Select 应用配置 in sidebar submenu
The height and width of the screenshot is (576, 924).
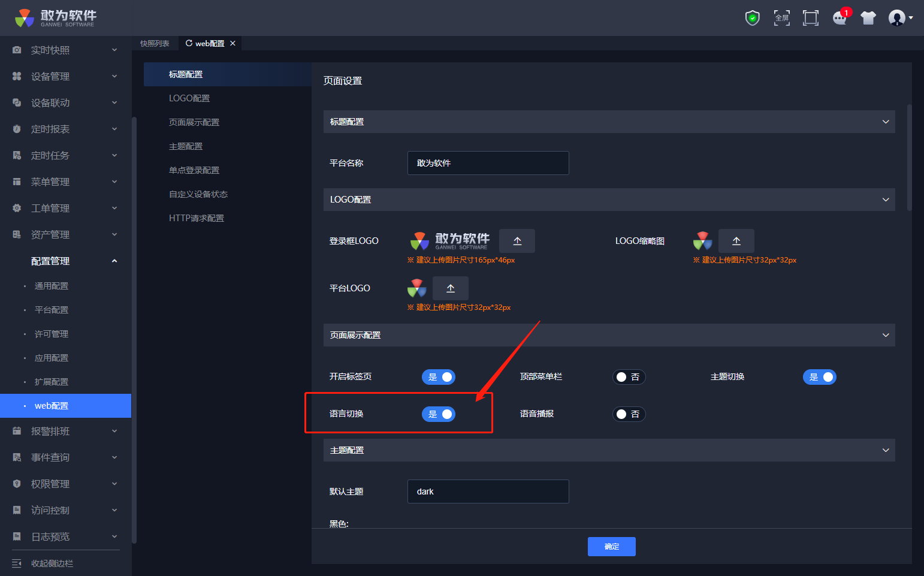click(x=52, y=358)
